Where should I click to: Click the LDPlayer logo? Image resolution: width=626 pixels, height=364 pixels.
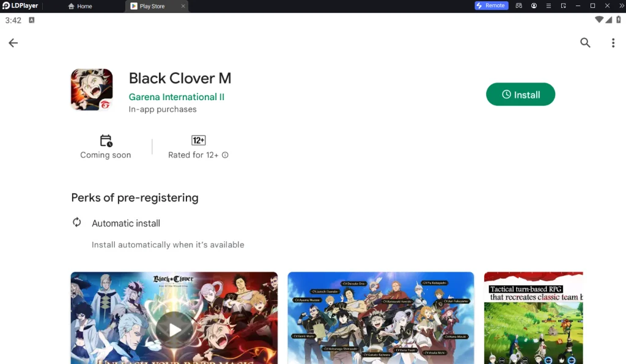click(20, 5)
